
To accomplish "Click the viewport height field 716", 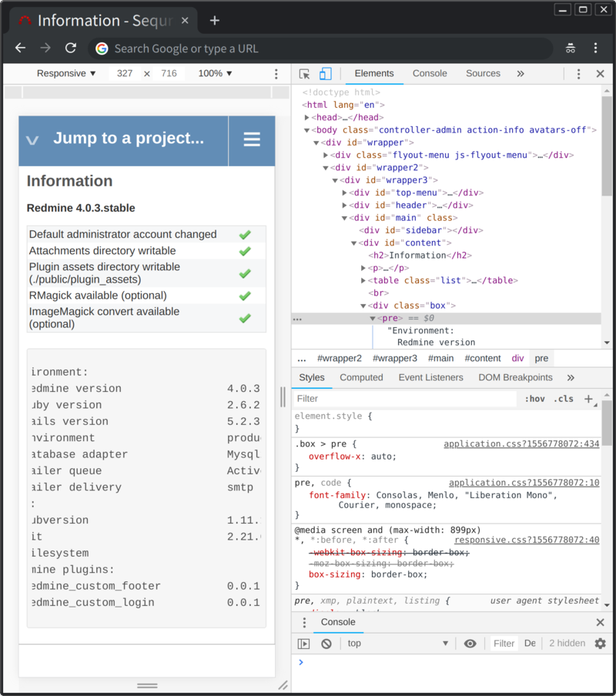I will 169,74.
